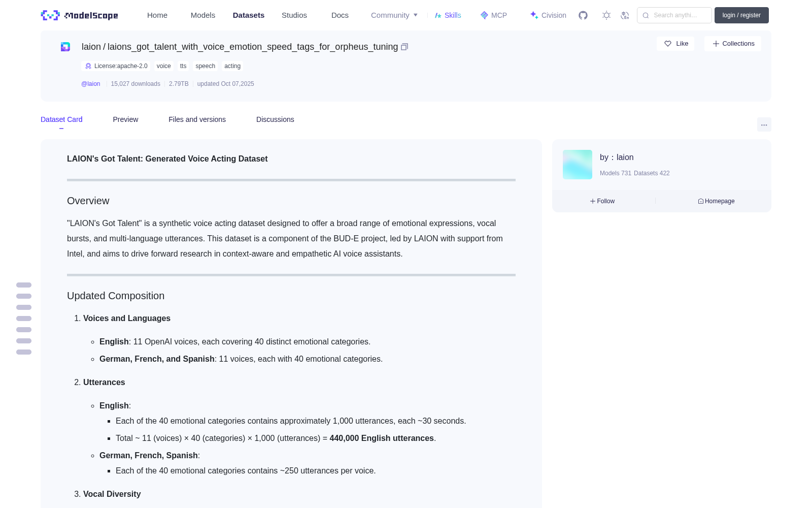
Task: Open Civision from the top bar
Action: click(548, 15)
